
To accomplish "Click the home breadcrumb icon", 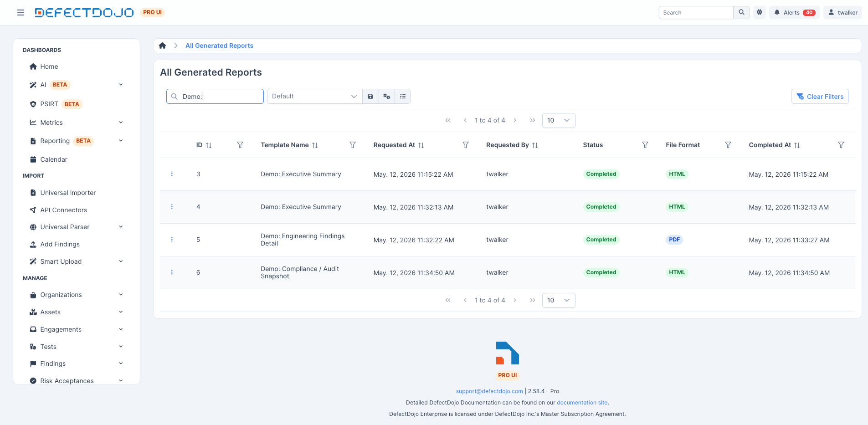I will click(162, 46).
